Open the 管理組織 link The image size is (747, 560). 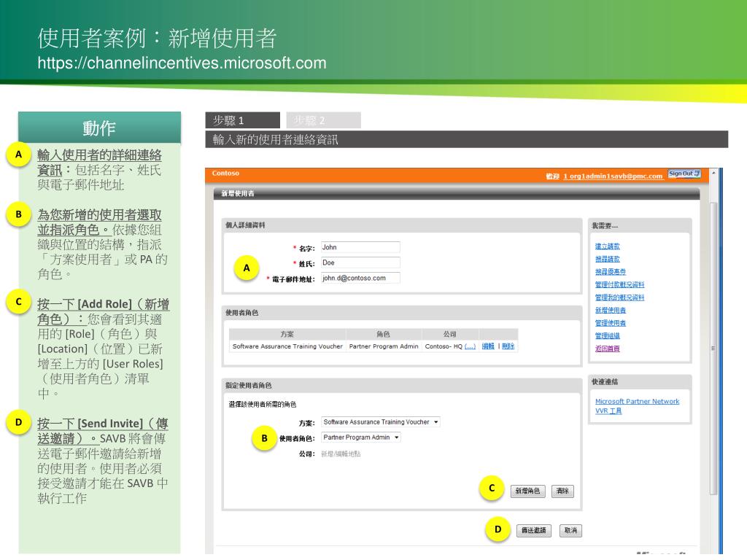point(608,335)
